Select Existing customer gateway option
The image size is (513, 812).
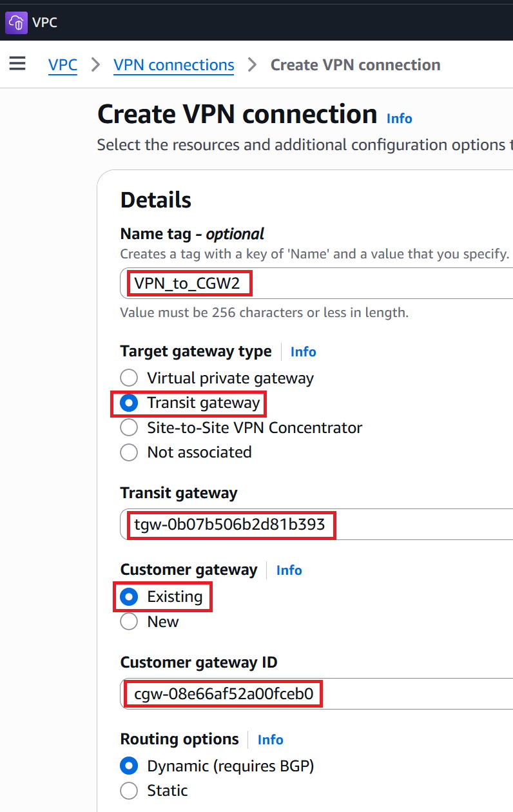point(129,597)
